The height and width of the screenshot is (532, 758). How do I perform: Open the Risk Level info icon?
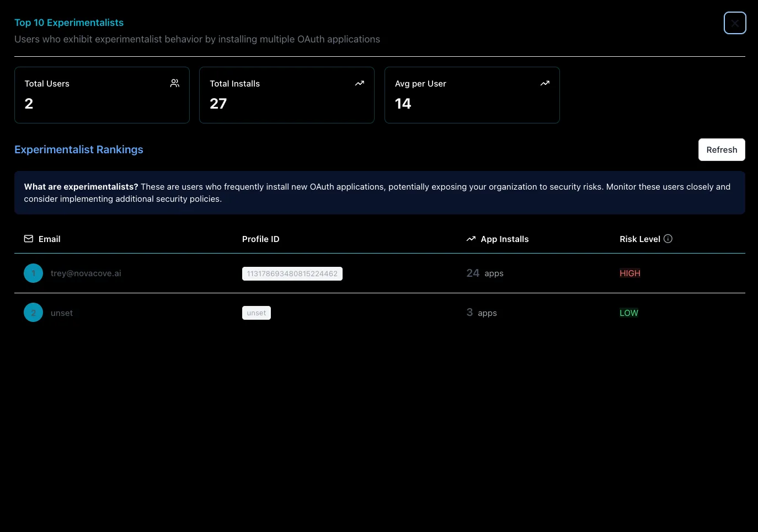coord(668,239)
